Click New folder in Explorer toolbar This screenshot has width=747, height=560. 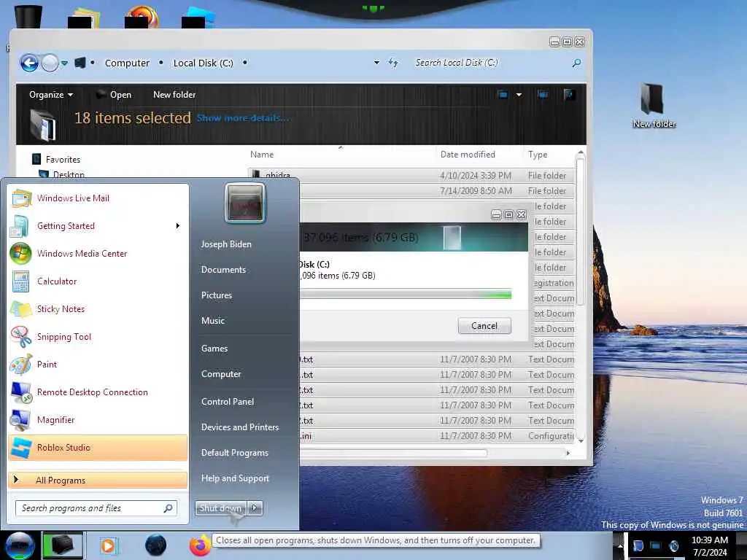point(174,95)
